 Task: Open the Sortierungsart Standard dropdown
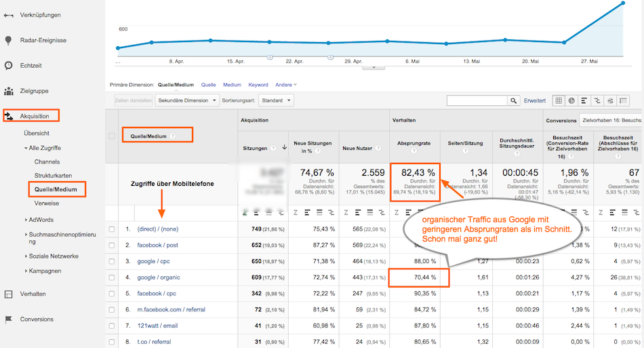click(279, 100)
